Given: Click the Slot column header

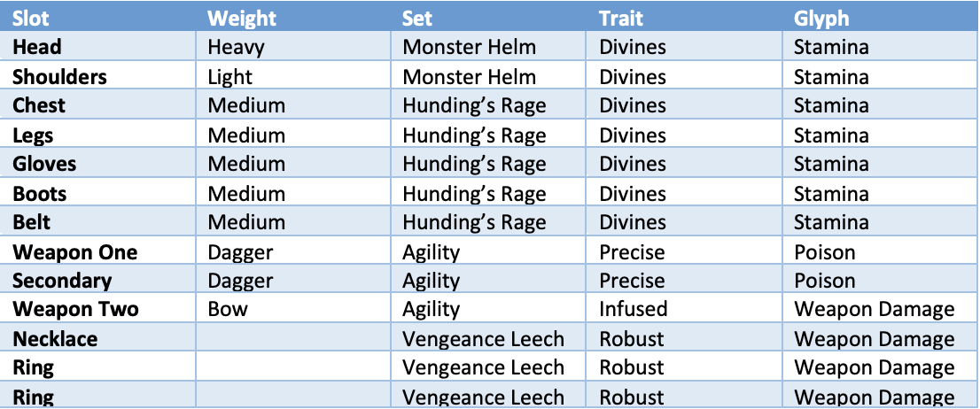Looking at the screenshot, I should pos(30,18).
